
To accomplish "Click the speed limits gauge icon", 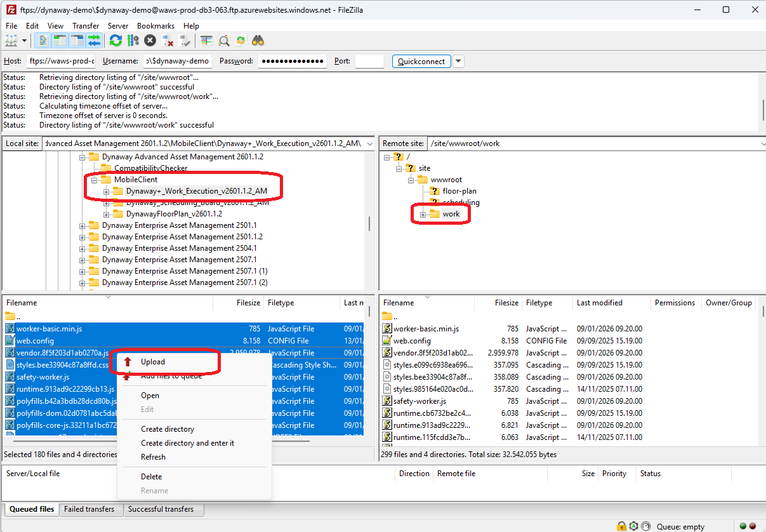I will pyautogui.click(x=645, y=526).
